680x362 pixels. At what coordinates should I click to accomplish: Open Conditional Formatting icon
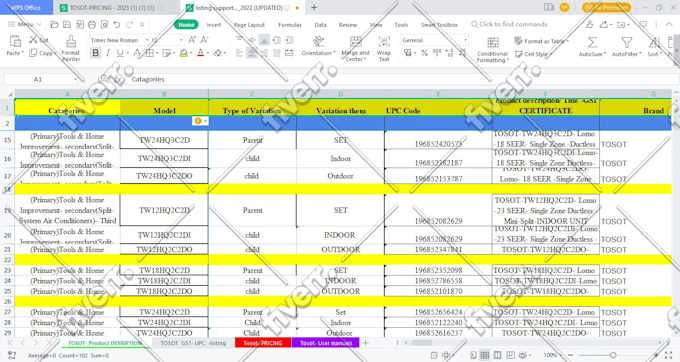click(x=493, y=42)
